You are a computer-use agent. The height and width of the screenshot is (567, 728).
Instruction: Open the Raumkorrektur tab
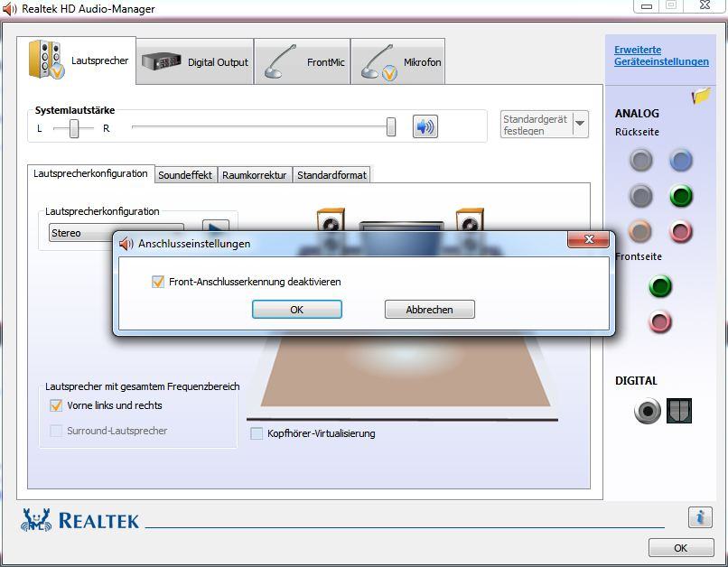click(x=255, y=175)
